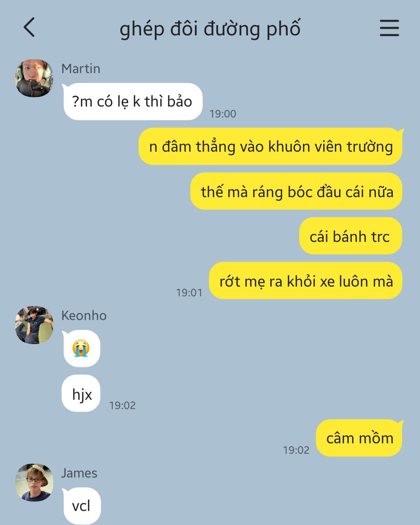Click the Keonho sender name
This screenshot has height=525, width=420.
[x=84, y=315]
